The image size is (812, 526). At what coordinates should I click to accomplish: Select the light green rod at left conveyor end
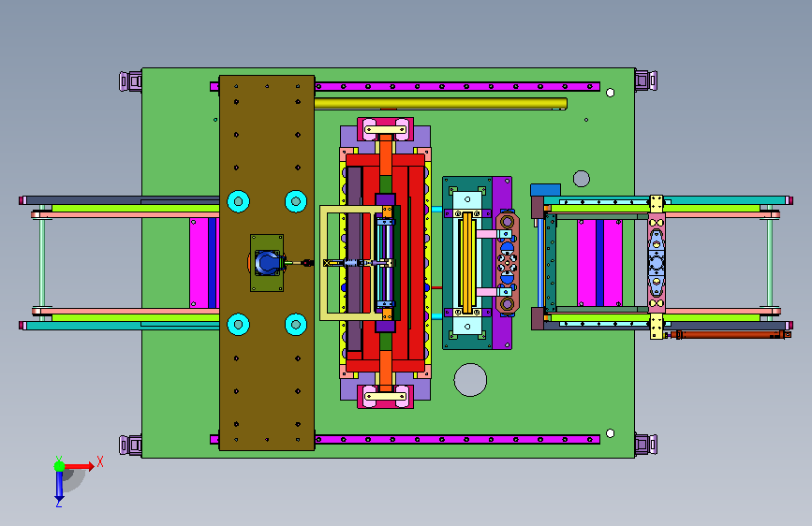[42, 263]
